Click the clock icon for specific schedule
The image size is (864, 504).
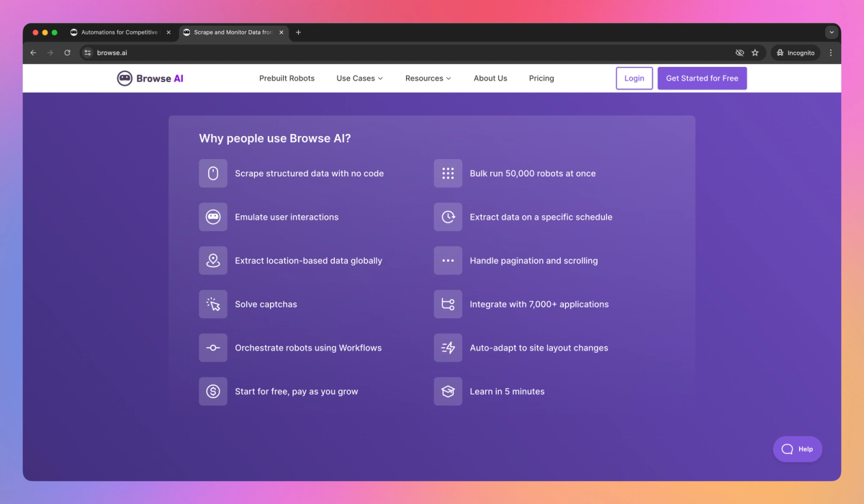coord(448,217)
